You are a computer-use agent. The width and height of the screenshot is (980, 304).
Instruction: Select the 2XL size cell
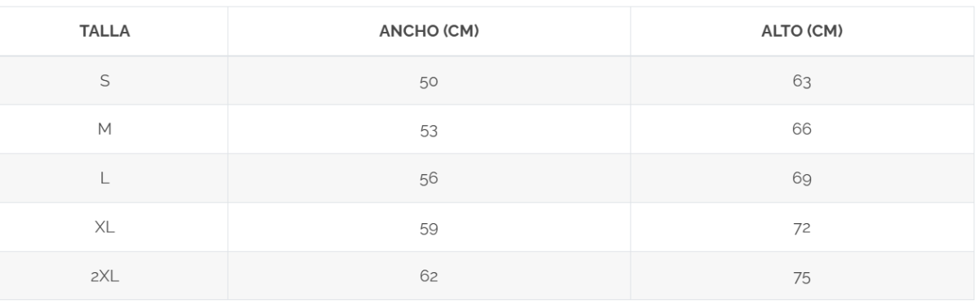(105, 276)
